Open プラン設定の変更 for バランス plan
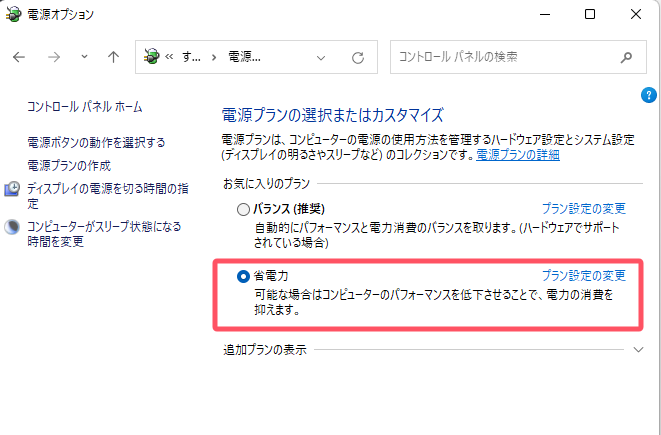661x435 pixels. tap(583, 209)
